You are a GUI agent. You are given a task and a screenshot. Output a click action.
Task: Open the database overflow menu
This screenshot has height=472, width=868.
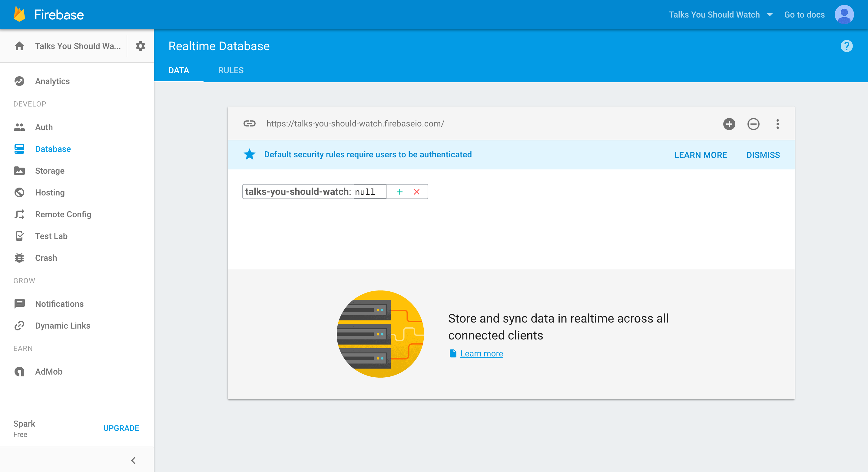click(x=778, y=124)
